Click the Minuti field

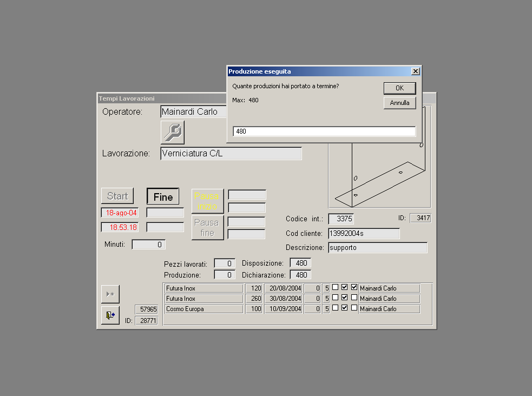click(149, 245)
